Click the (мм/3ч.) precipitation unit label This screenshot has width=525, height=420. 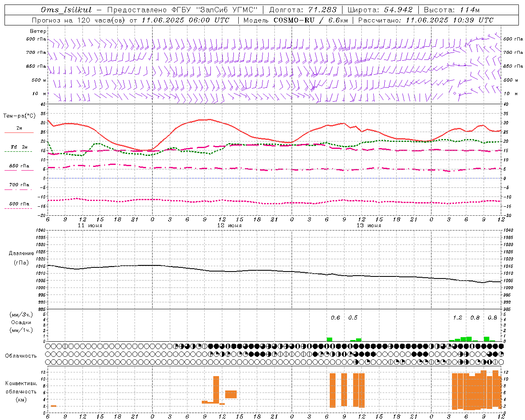click(21, 315)
